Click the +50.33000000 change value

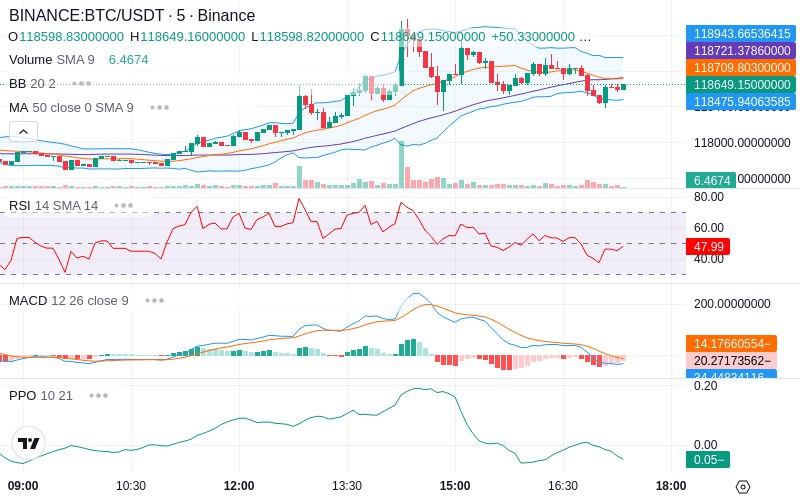point(533,37)
